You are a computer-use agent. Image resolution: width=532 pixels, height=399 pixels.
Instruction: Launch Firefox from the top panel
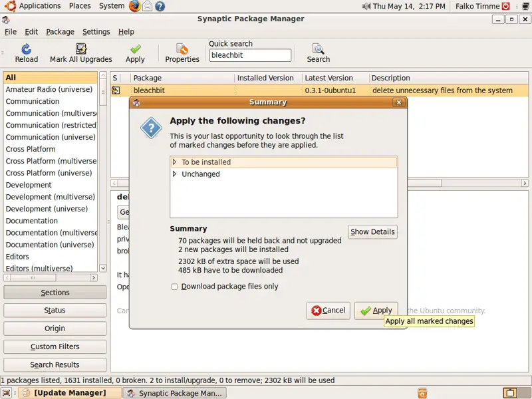tap(135, 6)
